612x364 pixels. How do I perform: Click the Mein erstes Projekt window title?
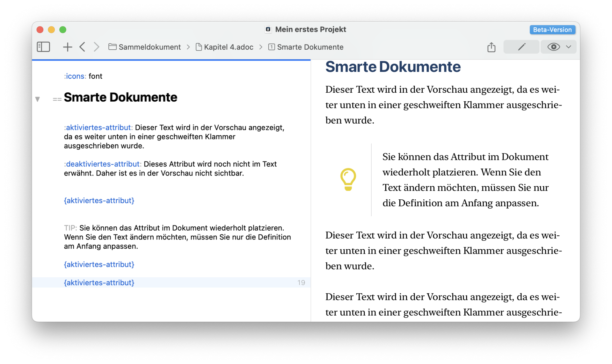(310, 29)
